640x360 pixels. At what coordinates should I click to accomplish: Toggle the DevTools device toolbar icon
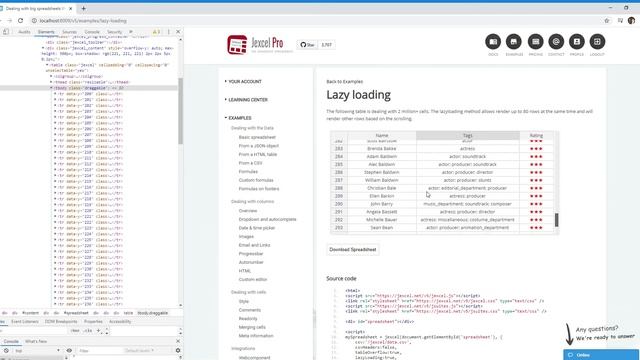(6, 32)
